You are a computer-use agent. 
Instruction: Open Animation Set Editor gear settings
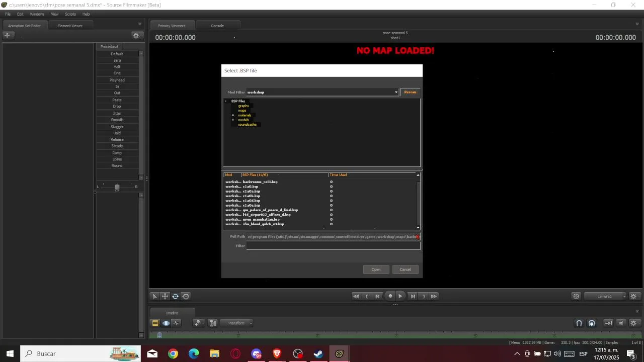(x=136, y=35)
